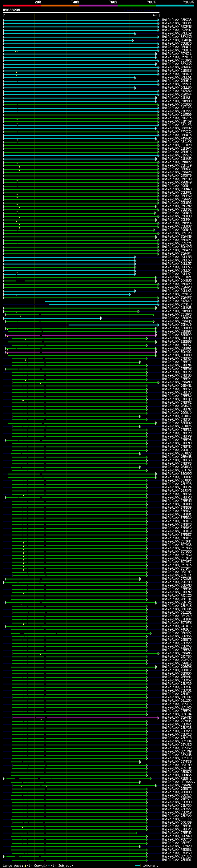
Task: Click the UniRef100_C1E873 label
Action: pyautogui.click(x=176, y=74)
